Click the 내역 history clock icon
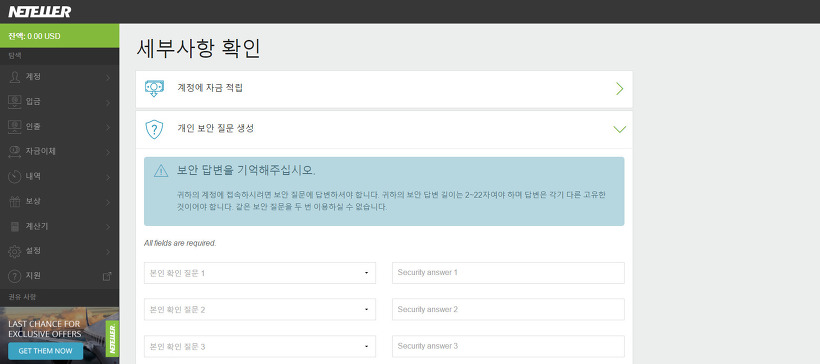820x364 pixels. click(x=15, y=177)
